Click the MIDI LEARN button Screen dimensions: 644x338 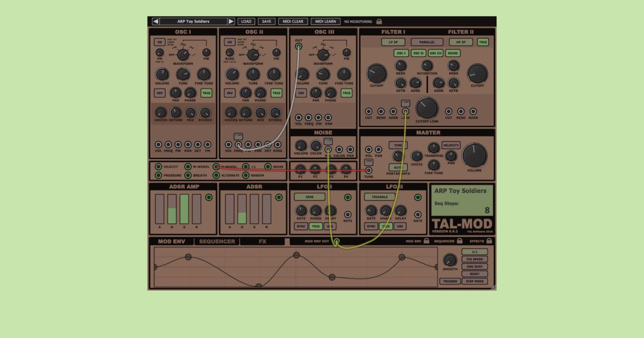pyautogui.click(x=326, y=21)
